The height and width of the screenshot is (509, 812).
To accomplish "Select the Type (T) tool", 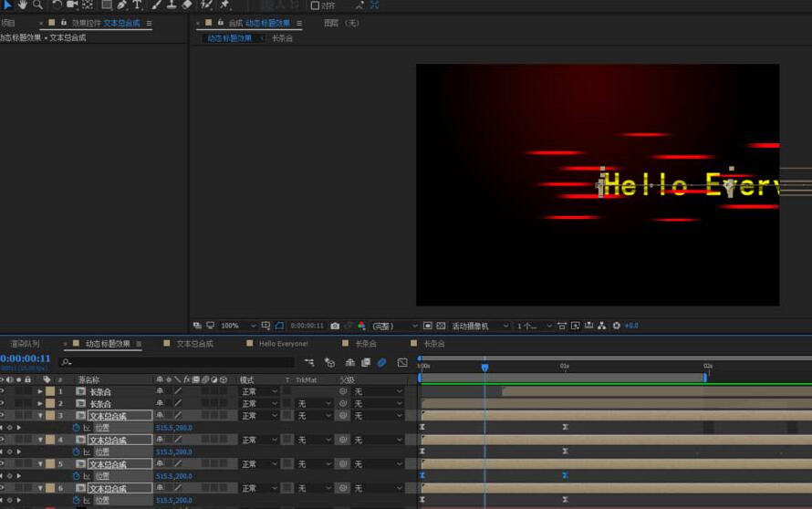I will [137, 5].
